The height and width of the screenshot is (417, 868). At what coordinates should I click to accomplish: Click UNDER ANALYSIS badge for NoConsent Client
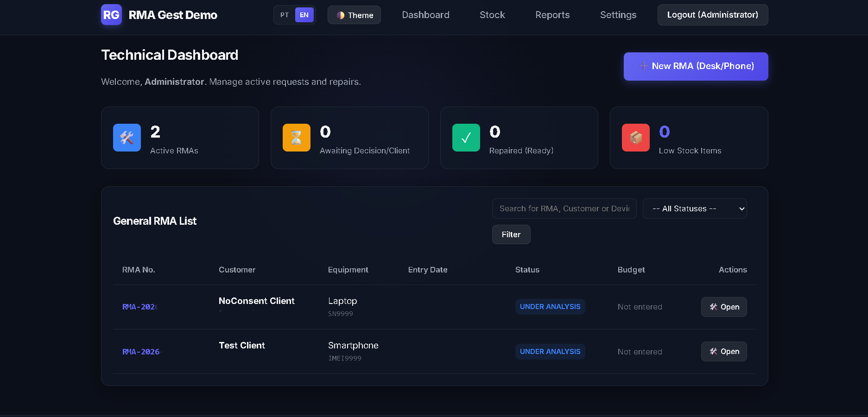click(550, 307)
